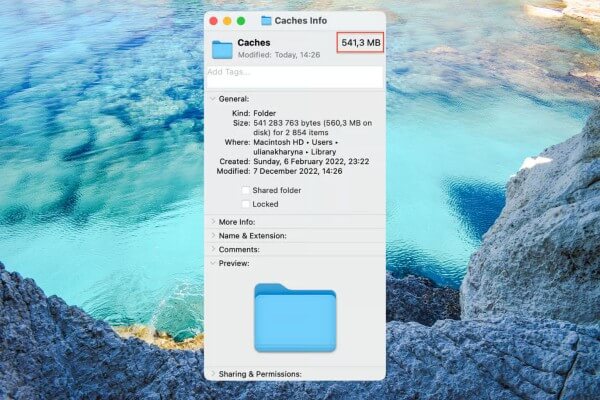600x400 pixels.
Task: Click the Caches folder name in header
Action: pyautogui.click(x=250, y=43)
